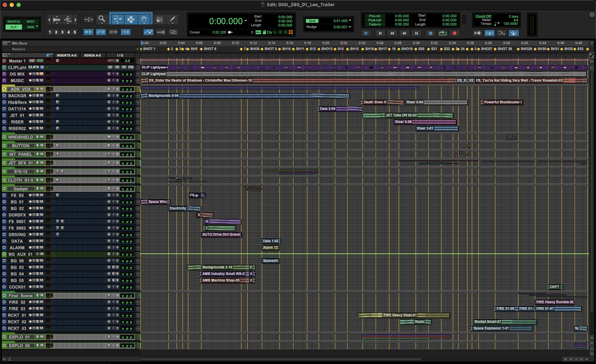The width and height of the screenshot is (596, 364).
Task: Select the Zoomer magnifying glass tool
Action: point(102,19)
